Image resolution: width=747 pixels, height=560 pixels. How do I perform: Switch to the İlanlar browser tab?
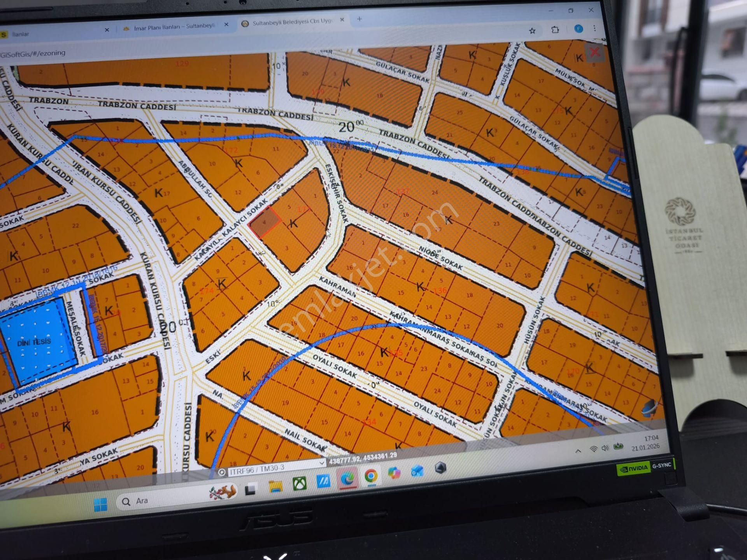point(21,35)
